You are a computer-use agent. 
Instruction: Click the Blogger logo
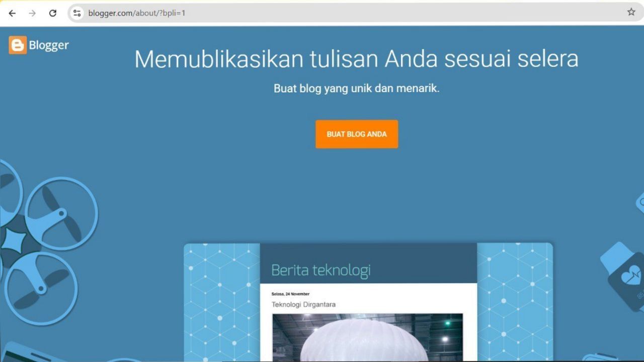[39, 45]
